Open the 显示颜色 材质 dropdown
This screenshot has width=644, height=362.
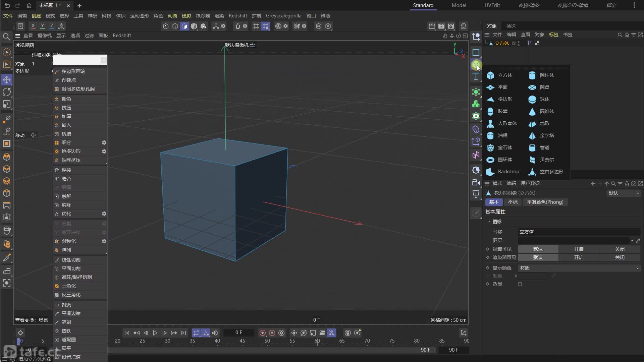coord(579,268)
